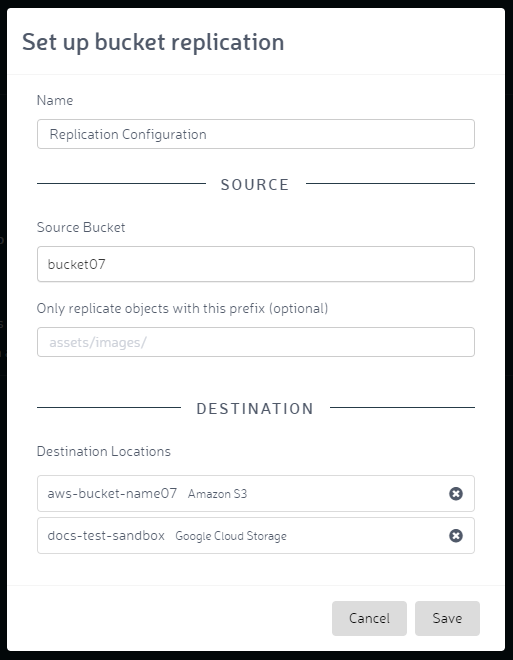The width and height of the screenshot is (513, 660).
Task: Focus the Name input field
Action: click(x=256, y=134)
